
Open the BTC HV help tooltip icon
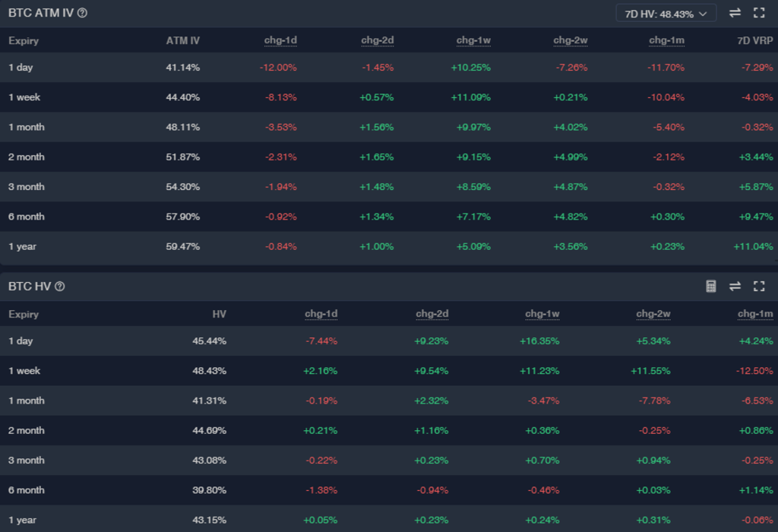pyautogui.click(x=60, y=287)
